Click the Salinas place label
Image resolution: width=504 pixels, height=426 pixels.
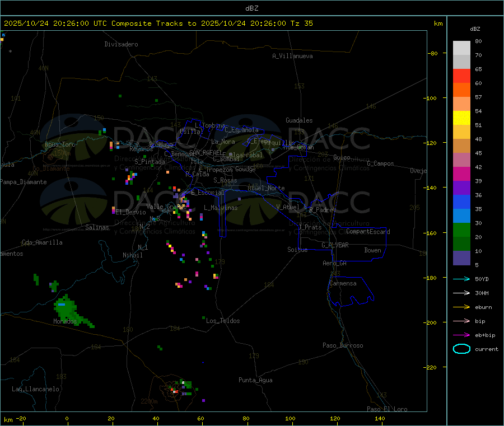[97, 227]
